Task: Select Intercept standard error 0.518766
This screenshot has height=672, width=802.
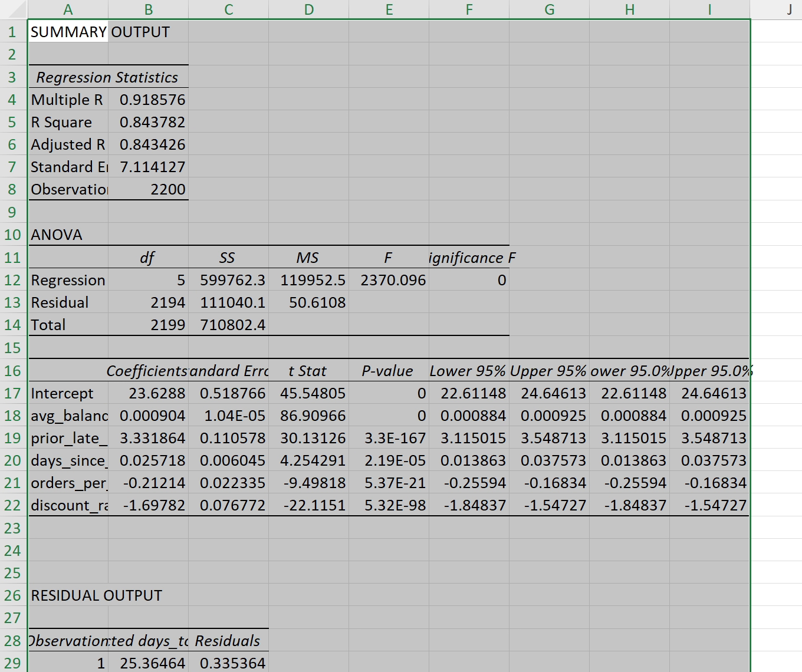Action: coord(228,393)
